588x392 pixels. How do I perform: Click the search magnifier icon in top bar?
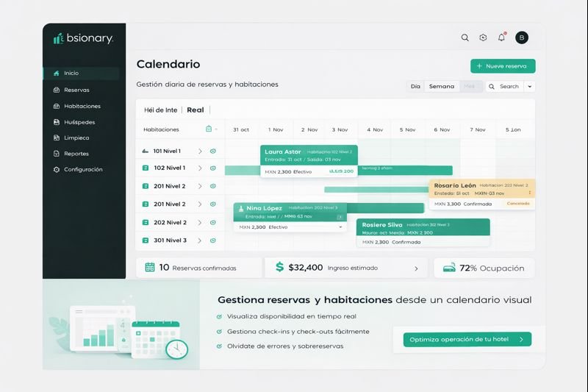pos(465,38)
